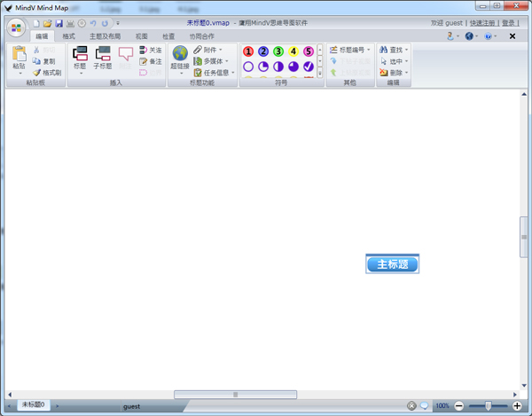Open the 标题编号 numbering dropdown
Viewport: 532px width, 416px height.
(350, 50)
